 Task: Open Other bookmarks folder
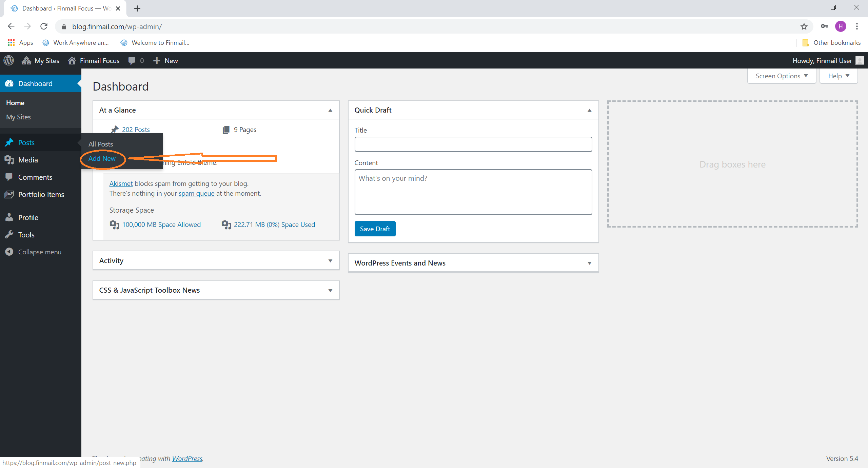831,42
